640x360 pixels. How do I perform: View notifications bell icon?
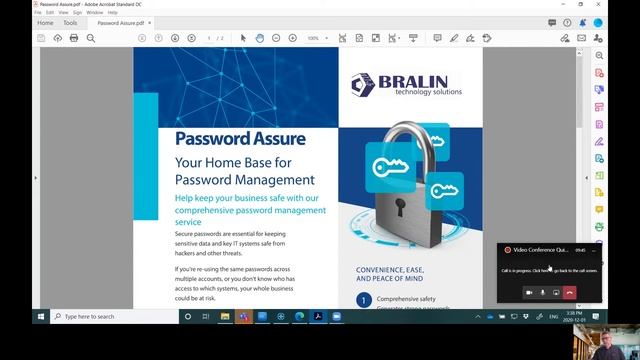click(582, 23)
